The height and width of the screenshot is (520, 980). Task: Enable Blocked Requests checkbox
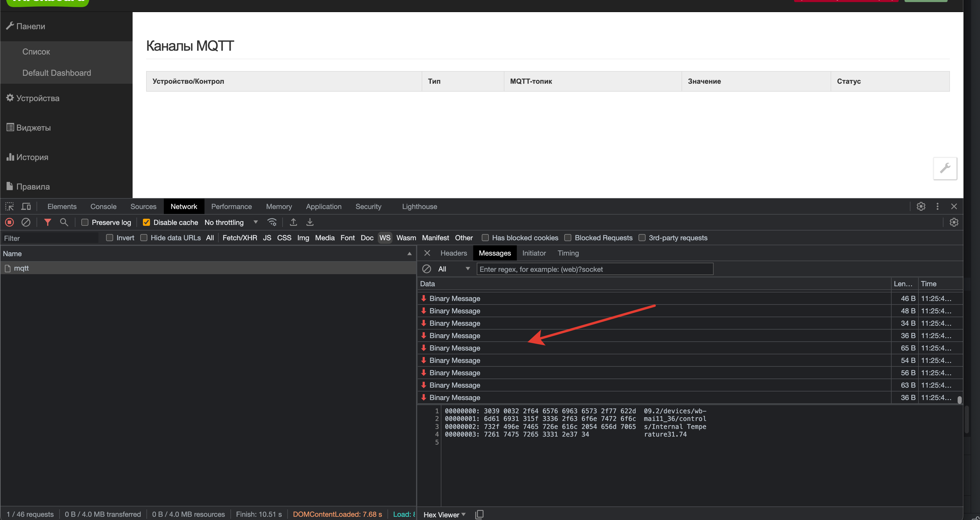point(567,238)
